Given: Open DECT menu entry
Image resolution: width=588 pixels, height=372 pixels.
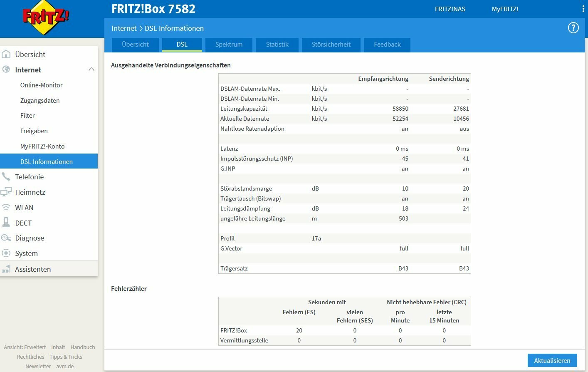Looking at the screenshot, I should pyautogui.click(x=23, y=223).
